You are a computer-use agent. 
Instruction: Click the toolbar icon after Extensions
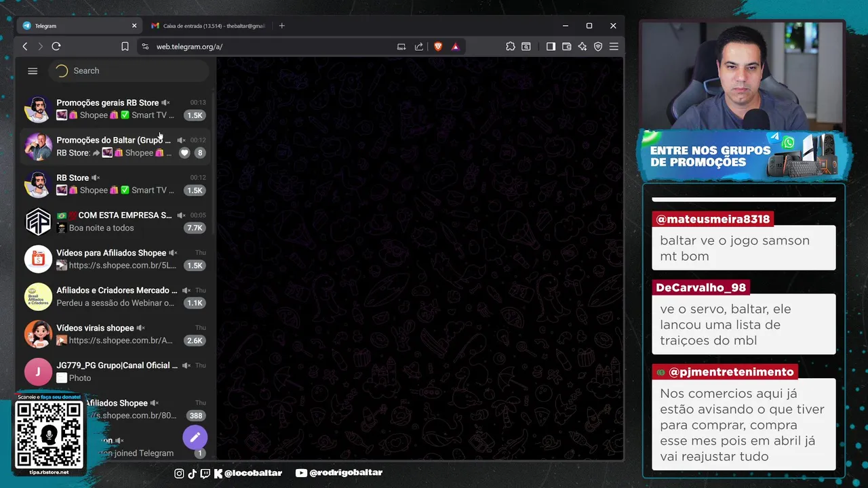coord(526,46)
